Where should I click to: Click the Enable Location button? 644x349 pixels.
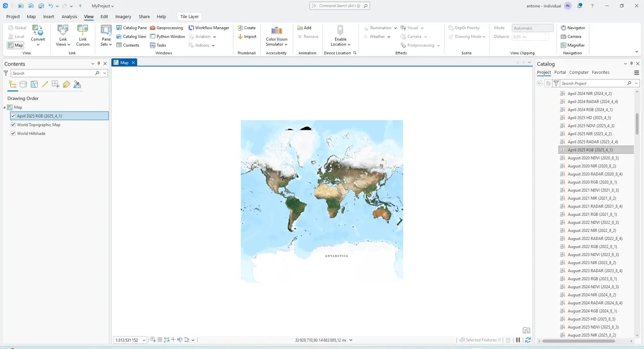click(x=340, y=36)
